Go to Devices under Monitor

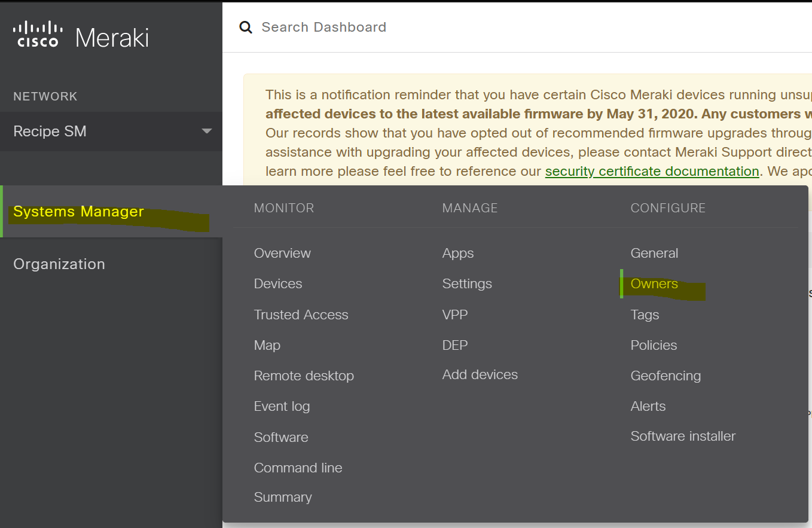[x=278, y=283]
